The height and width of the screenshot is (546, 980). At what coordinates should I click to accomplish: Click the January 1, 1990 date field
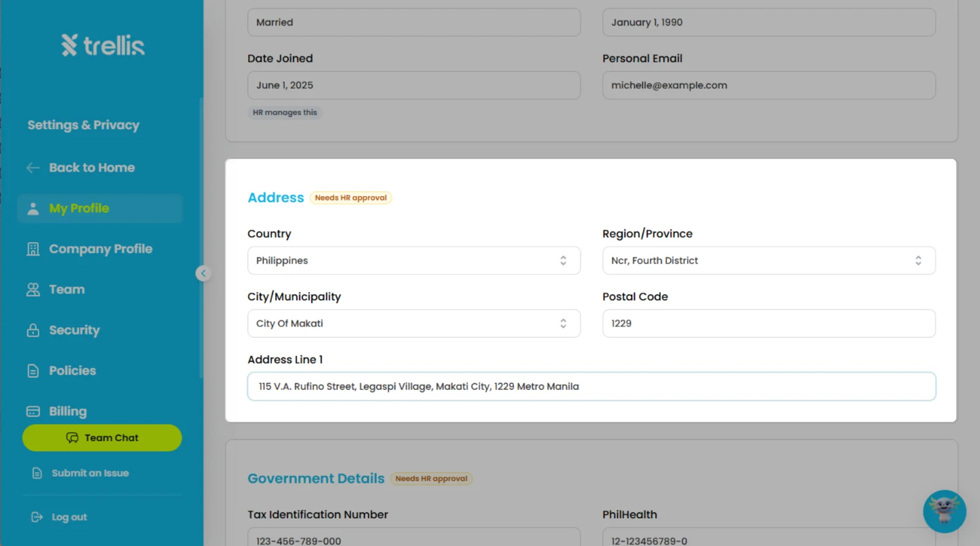pos(769,22)
